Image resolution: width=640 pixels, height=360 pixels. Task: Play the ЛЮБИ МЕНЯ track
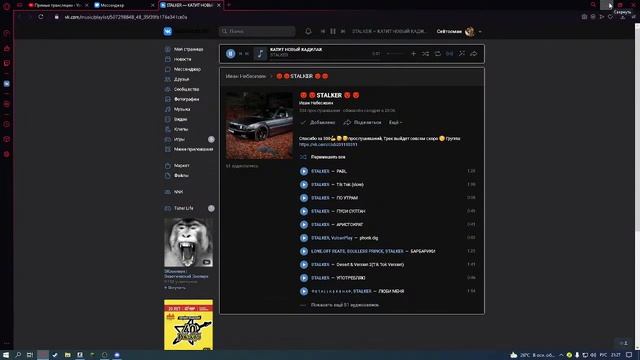[304, 291]
